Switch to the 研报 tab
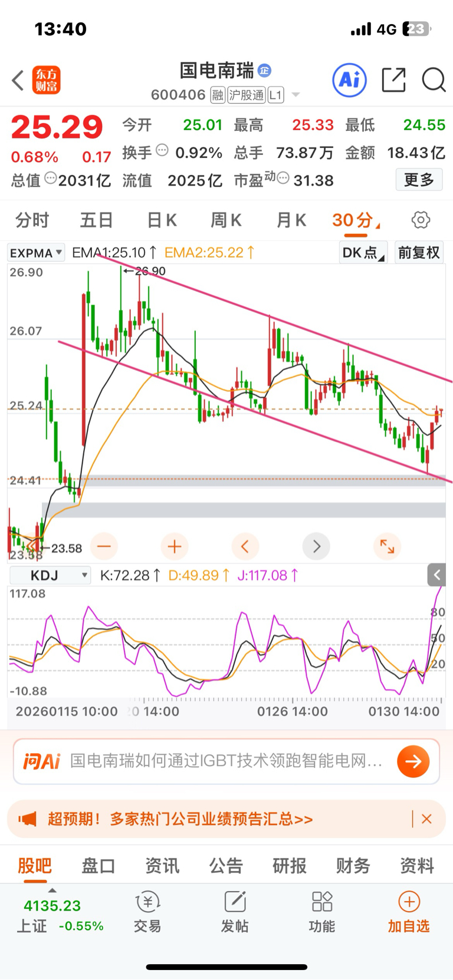This screenshot has height=980, width=453. pyautogui.click(x=290, y=866)
